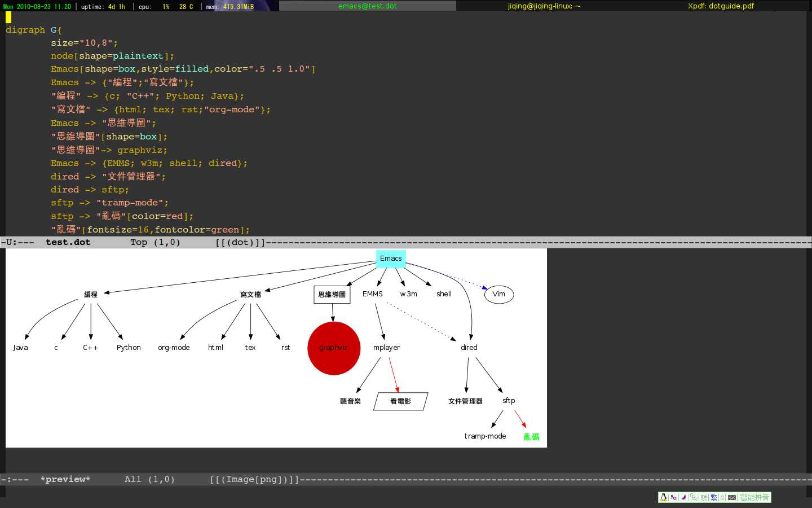Click the 28 C temperature reading

(186, 6)
